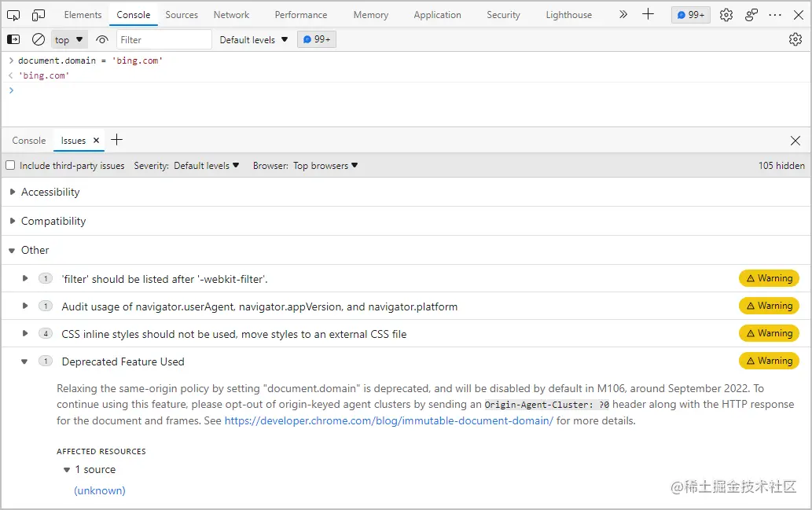Viewport: 812px width, 510px height.
Task: Open the top JavaScript context dropdown
Action: (69, 40)
